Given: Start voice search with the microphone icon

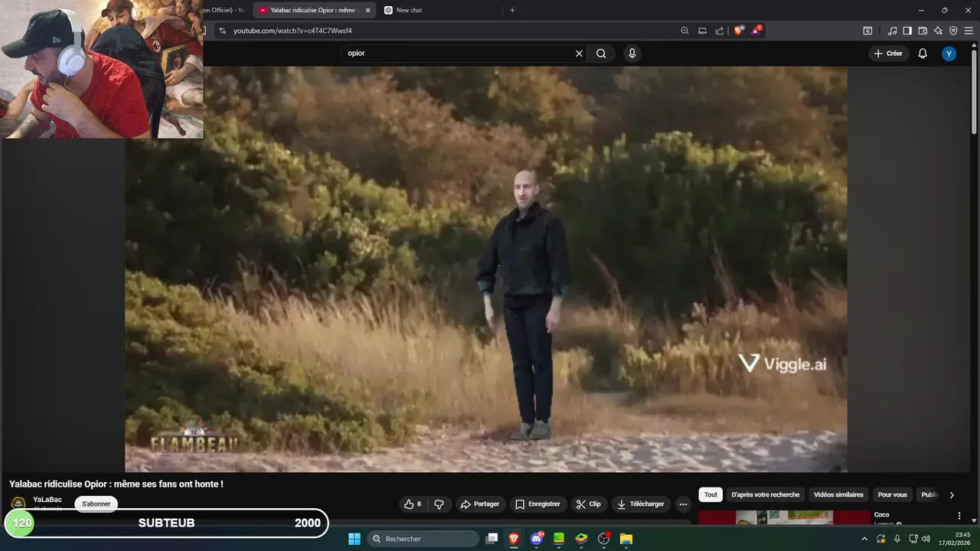Looking at the screenshot, I should (x=632, y=54).
